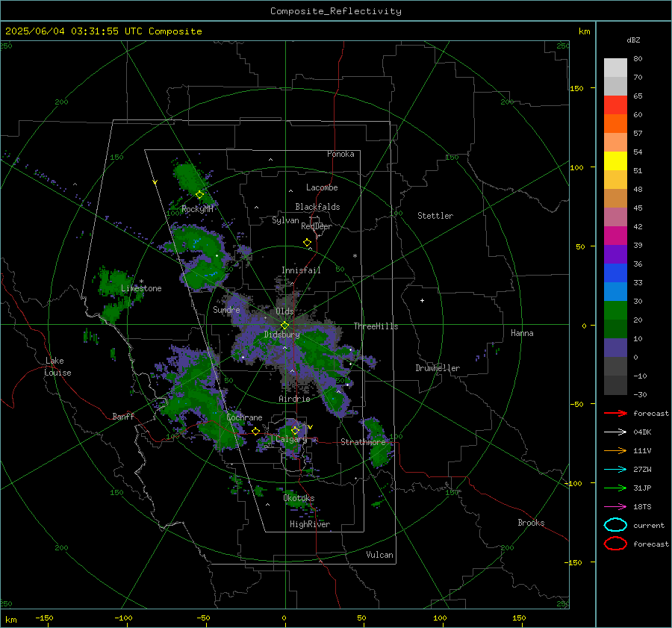The height and width of the screenshot is (628, 672).
Task: Click the Strathmore label
Action: 363,442
